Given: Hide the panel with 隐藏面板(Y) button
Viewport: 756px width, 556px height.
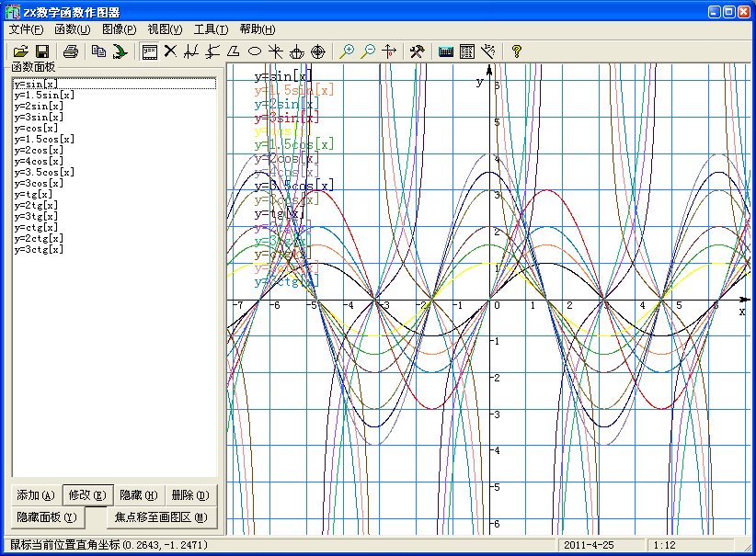Looking at the screenshot, I should [x=46, y=517].
